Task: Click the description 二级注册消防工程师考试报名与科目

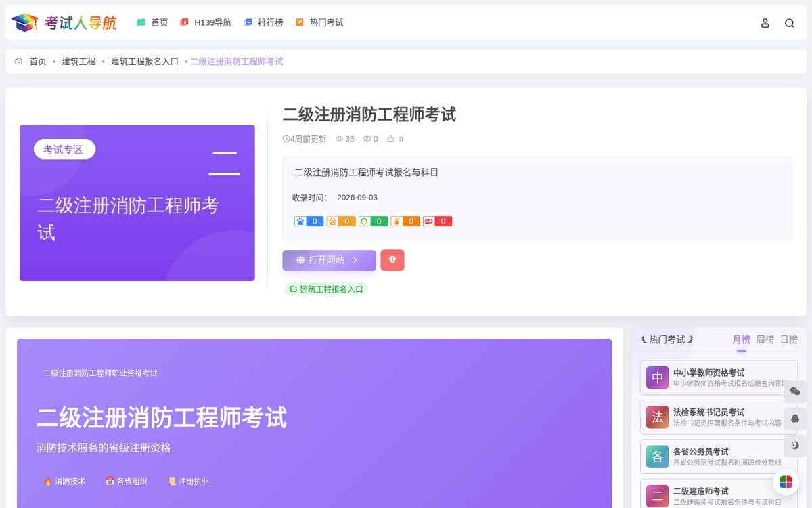Action: (x=367, y=173)
